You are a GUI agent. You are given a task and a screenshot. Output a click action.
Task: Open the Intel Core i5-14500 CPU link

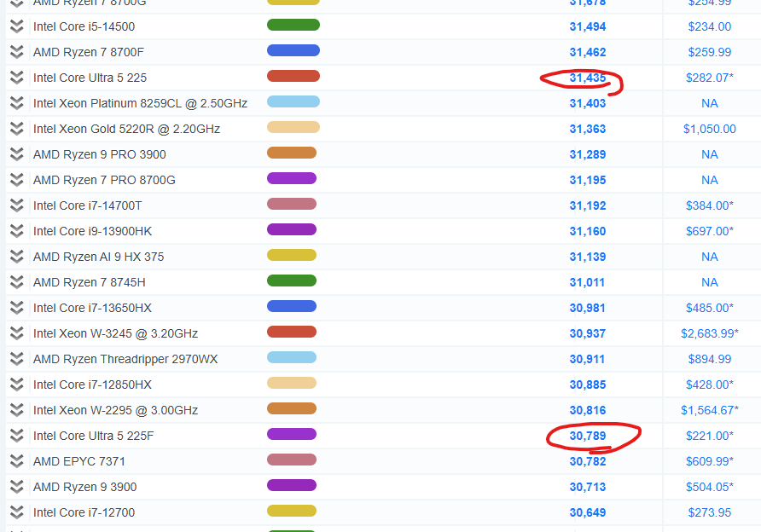point(84,26)
